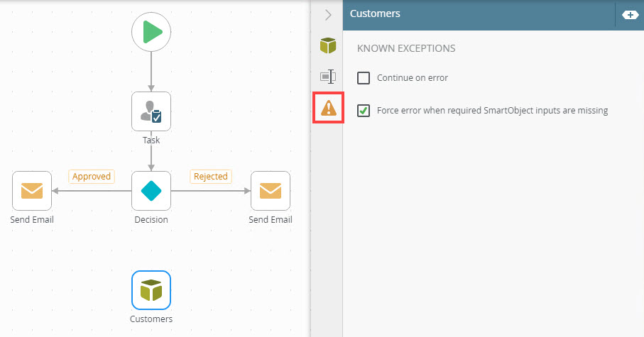Select the Send Email step on Approved branch
The height and width of the screenshot is (337, 644).
point(32,191)
